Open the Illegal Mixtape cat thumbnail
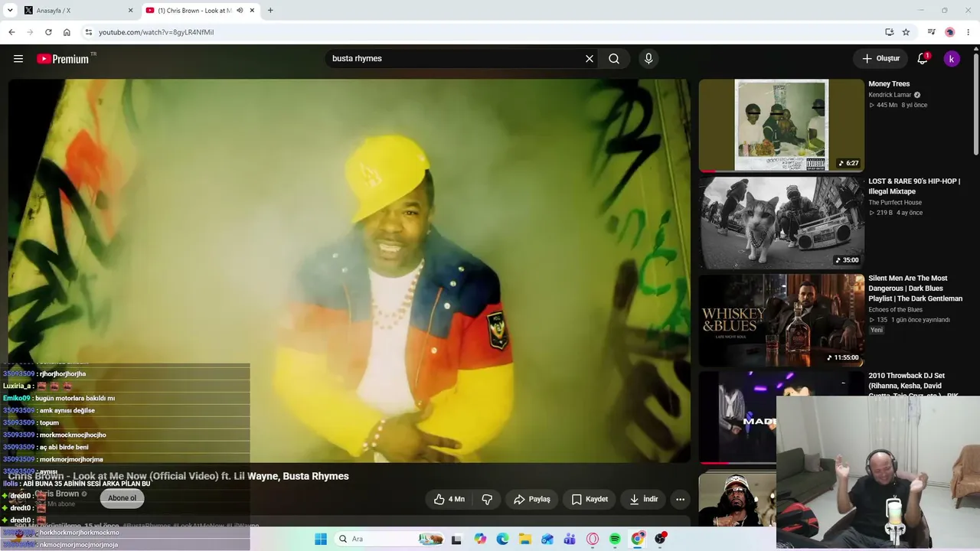980x551 pixels. point(781,223)
